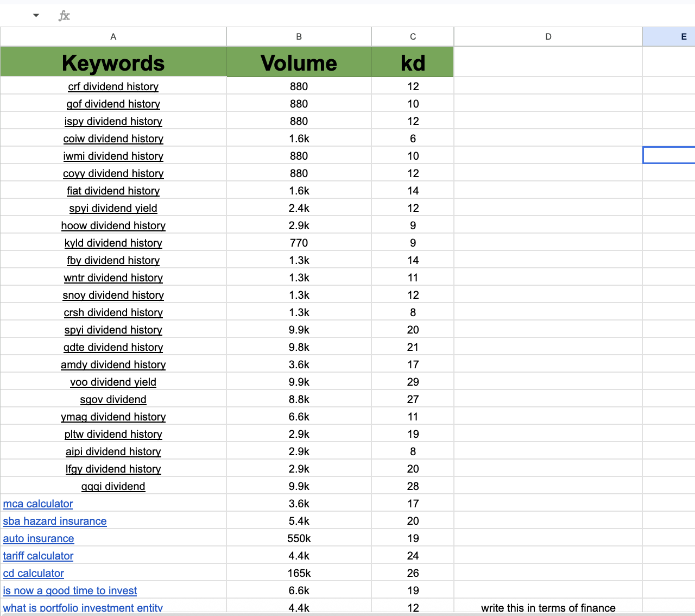The width and height of the screenshot is (695, 616).
Task: Click the fby dividend history cell
Action: tap(113, 260)
